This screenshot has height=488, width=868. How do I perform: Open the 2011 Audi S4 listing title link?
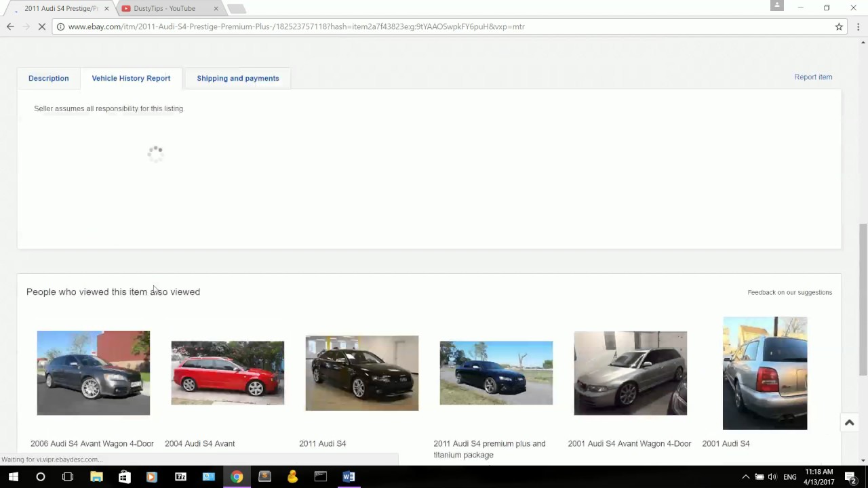tap(323, 443)
